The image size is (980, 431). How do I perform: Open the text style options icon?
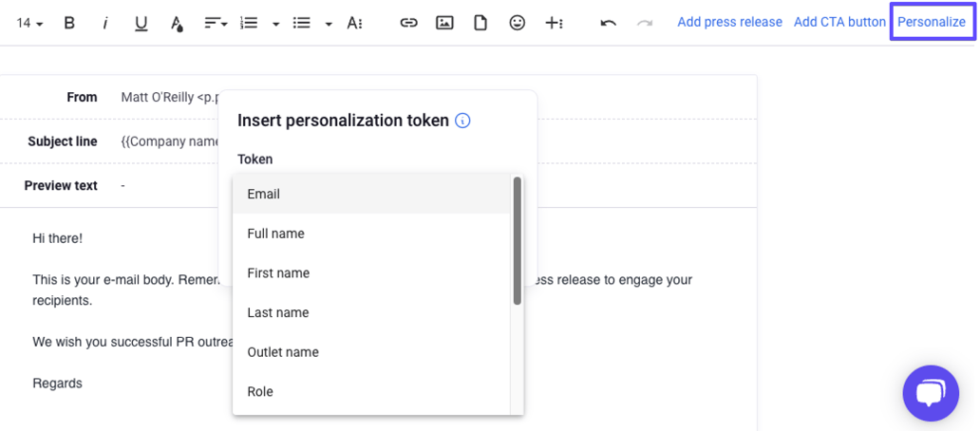tap(354, 23)
